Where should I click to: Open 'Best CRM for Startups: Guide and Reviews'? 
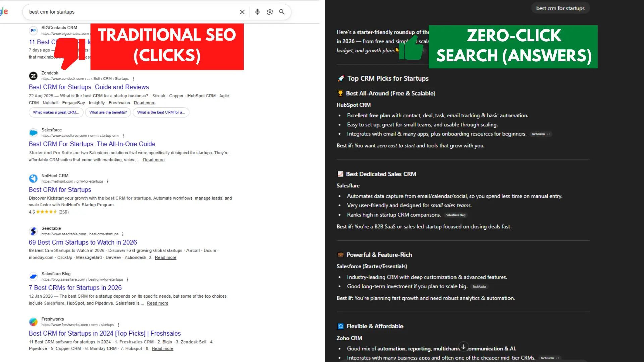point(89,87)
